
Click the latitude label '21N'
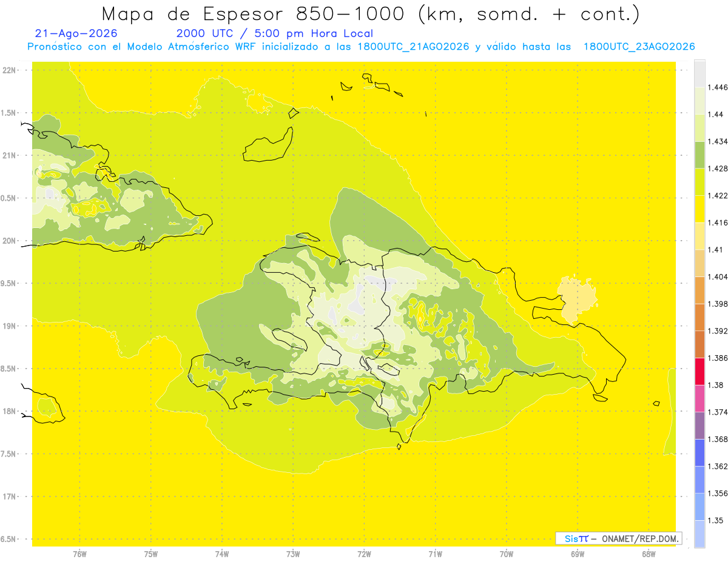[x=10, y=155]
